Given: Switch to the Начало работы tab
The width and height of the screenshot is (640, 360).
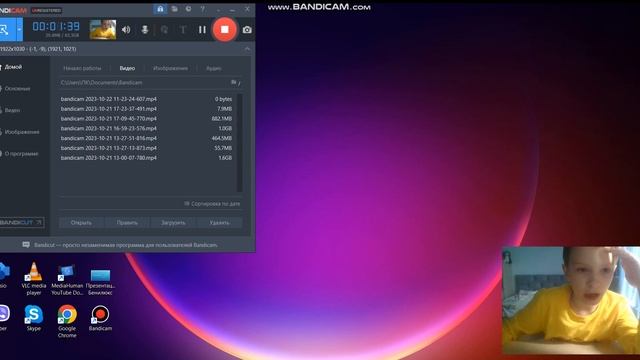Looking at the screenshot, I should (82, 68).
